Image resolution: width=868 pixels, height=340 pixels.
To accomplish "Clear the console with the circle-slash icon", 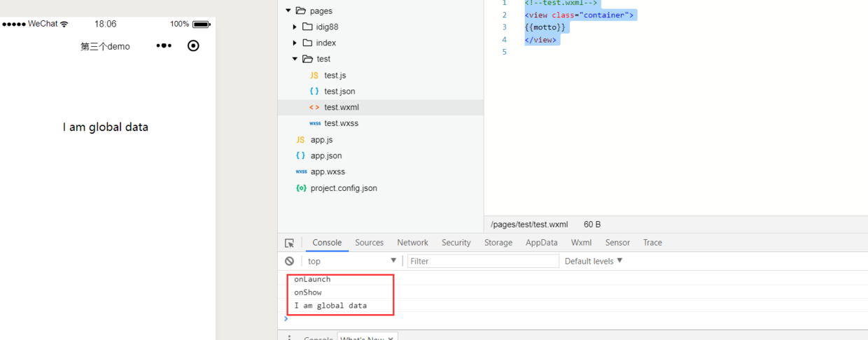I will pyautogui.click(x=289, y=261).
